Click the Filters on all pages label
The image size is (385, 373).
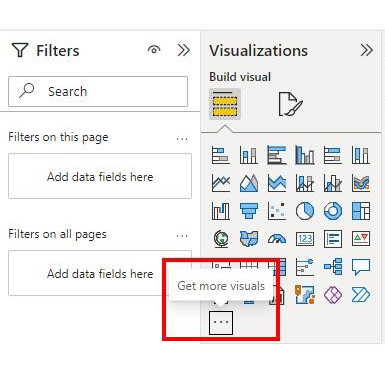click(x=57, y=234)
